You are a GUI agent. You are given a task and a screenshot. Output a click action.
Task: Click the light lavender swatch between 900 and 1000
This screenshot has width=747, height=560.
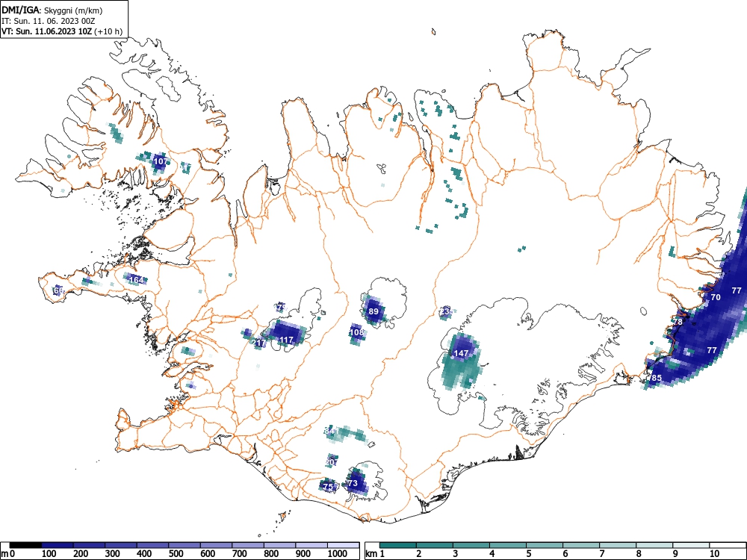311,546
